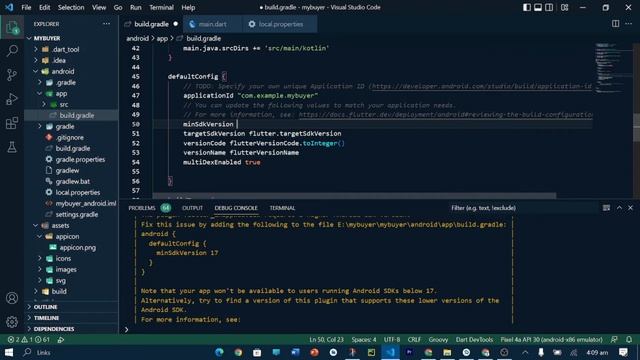Open the Accounts icon in activity bar

coord(12,298)
